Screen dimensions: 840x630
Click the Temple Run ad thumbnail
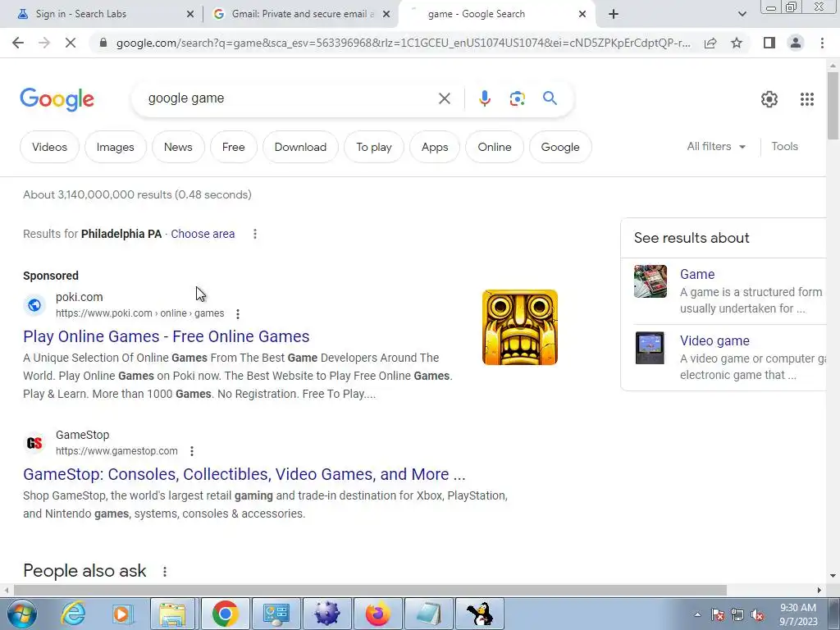tap(519, 327)
